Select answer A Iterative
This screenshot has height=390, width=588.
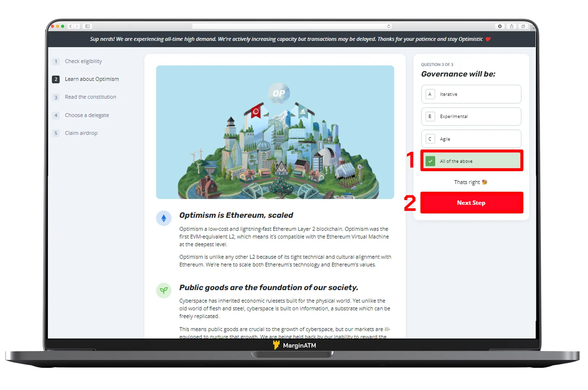(471, 94)
